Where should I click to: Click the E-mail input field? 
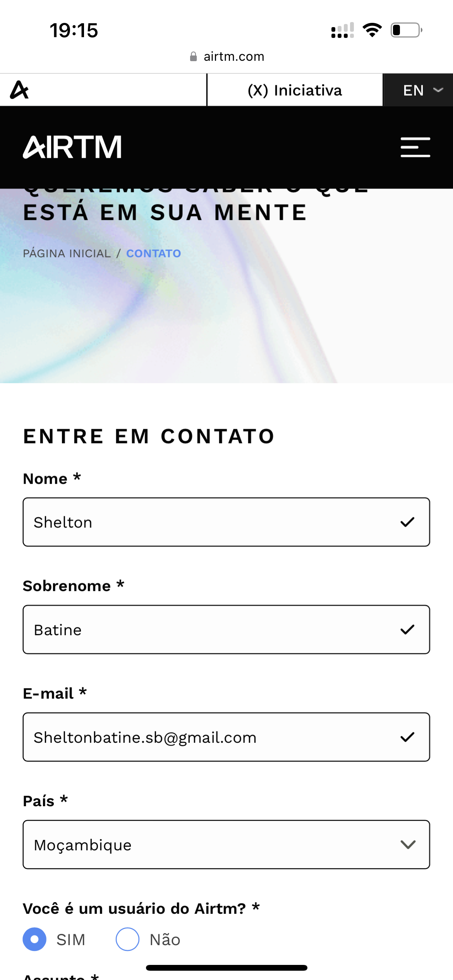[x=209, y=737]
